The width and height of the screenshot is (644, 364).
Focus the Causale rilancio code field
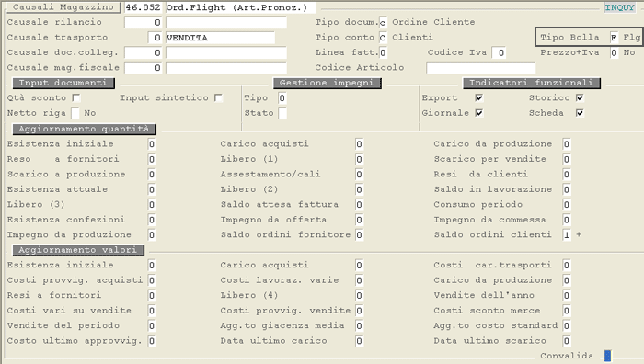(143, 23)
